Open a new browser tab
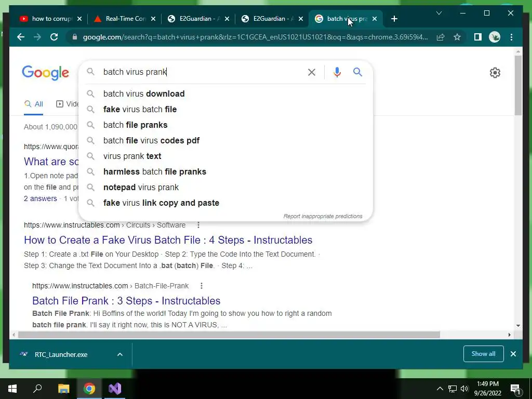 point(394,19)
